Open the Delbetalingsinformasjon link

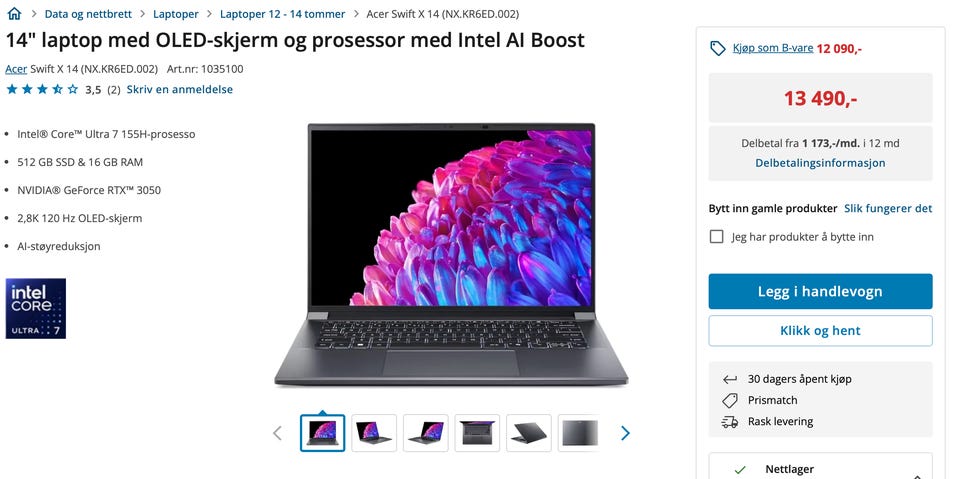[x=820, y=163]
